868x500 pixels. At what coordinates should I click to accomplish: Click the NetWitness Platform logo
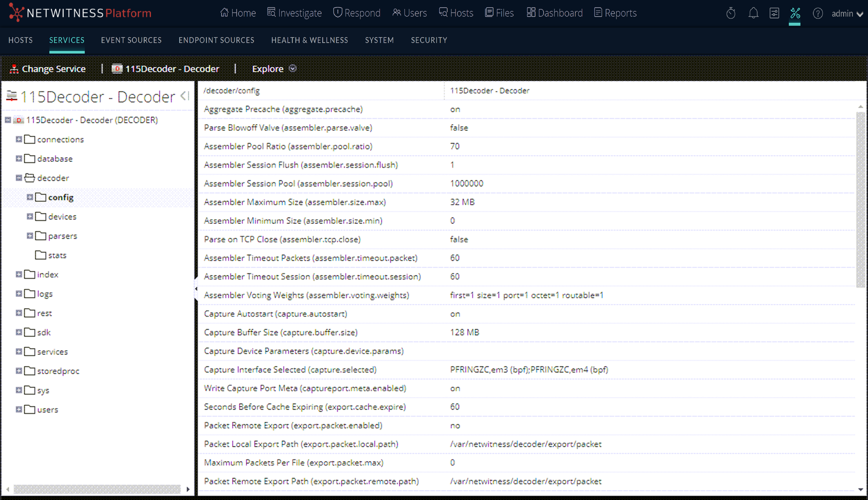coord(80,13)
